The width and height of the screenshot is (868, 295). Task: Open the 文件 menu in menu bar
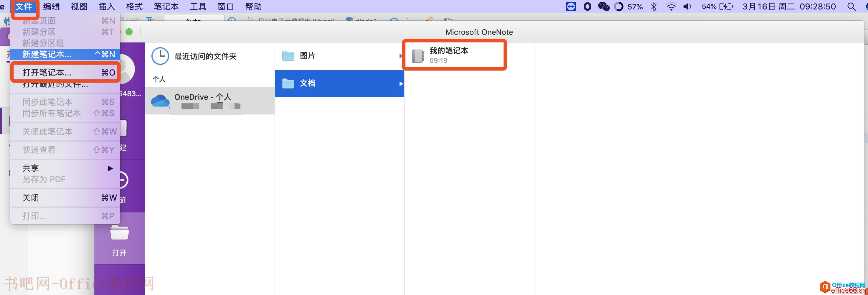(x=24, y=6)
